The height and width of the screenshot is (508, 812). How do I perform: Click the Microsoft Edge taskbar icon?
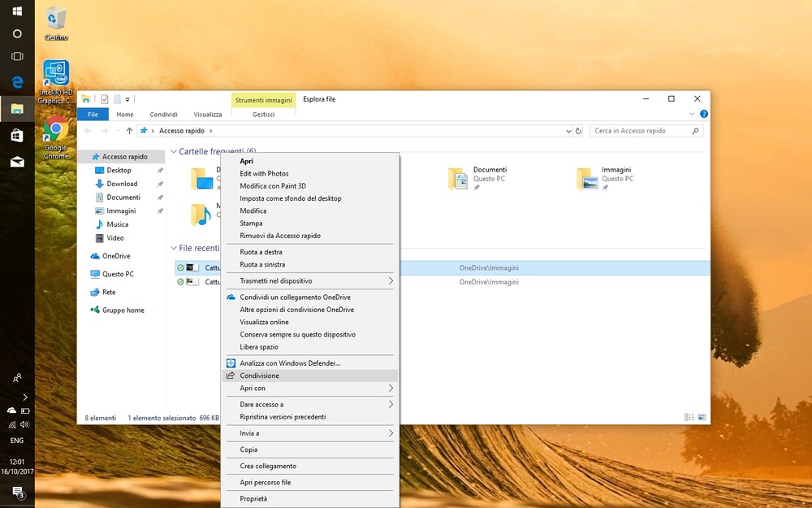coord(17,82)
